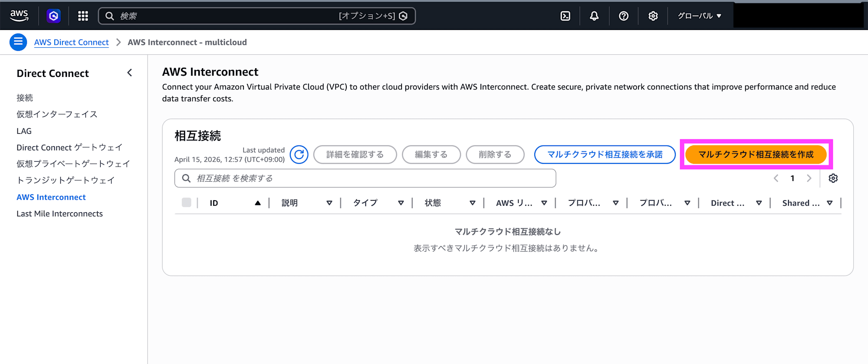Sort the 状態 column

click(x=473, y=203)
